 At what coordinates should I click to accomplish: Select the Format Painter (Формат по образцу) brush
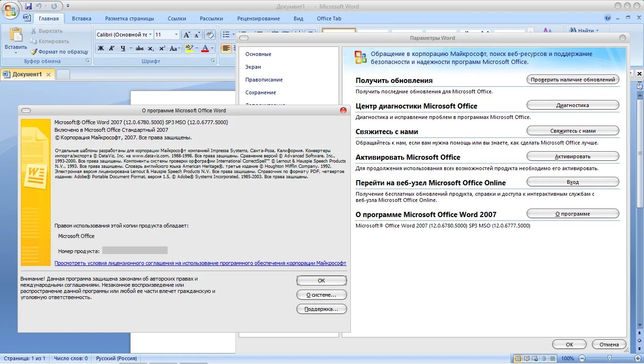[34, 52]
